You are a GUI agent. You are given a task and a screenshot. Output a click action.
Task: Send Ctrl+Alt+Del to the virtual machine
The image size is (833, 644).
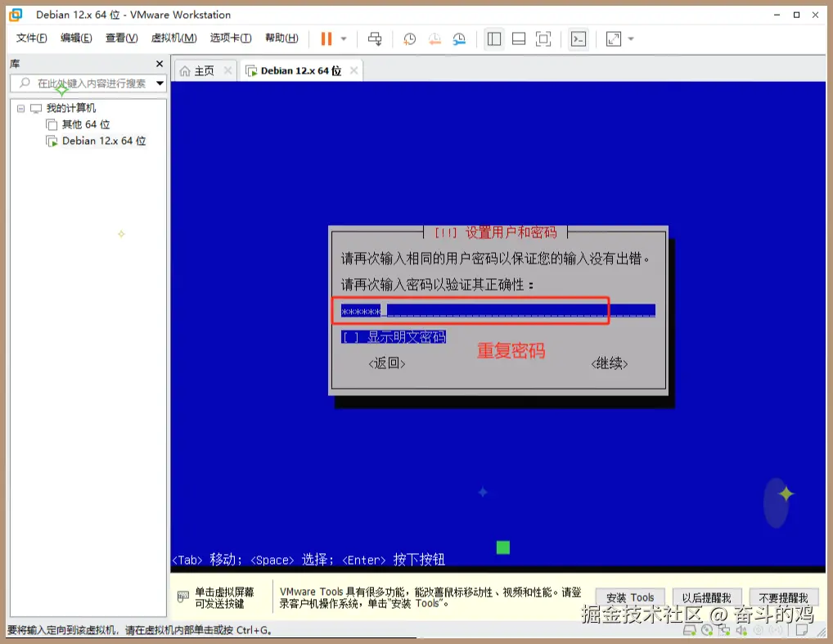(x=375, y=38)
